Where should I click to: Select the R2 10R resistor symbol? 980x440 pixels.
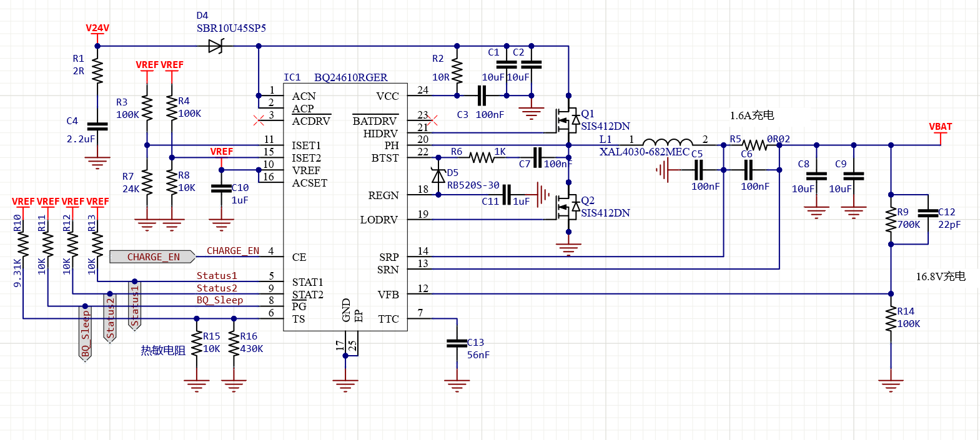pos(457,71)
